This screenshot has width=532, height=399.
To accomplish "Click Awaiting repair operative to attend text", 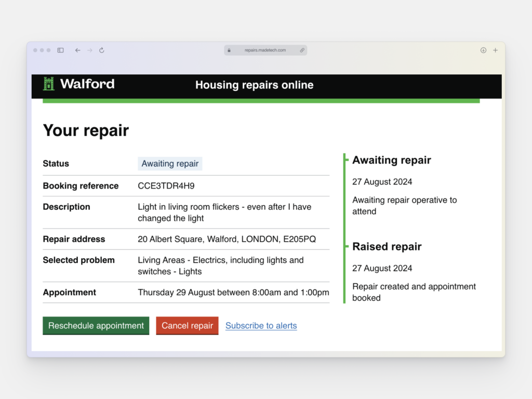I will (x=404, y=206).
